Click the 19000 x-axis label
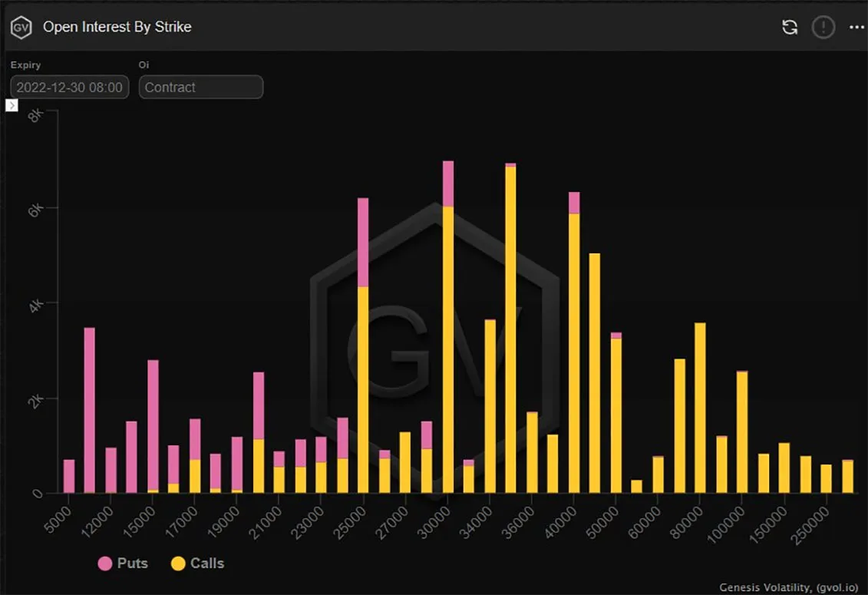Screen dimensions: 868x595 click(x=223, y=522)
